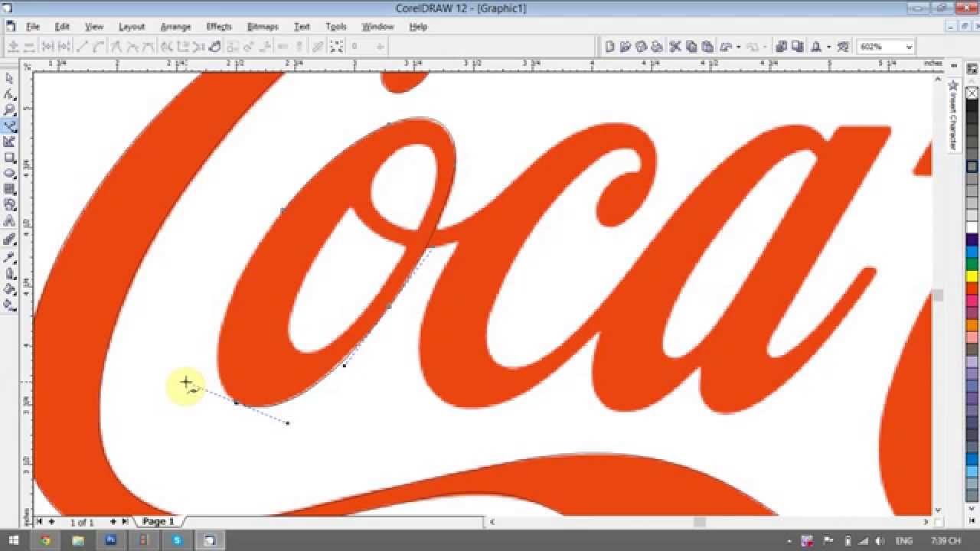
Task: Select the Smart Drawing tool
Action: 10,142
